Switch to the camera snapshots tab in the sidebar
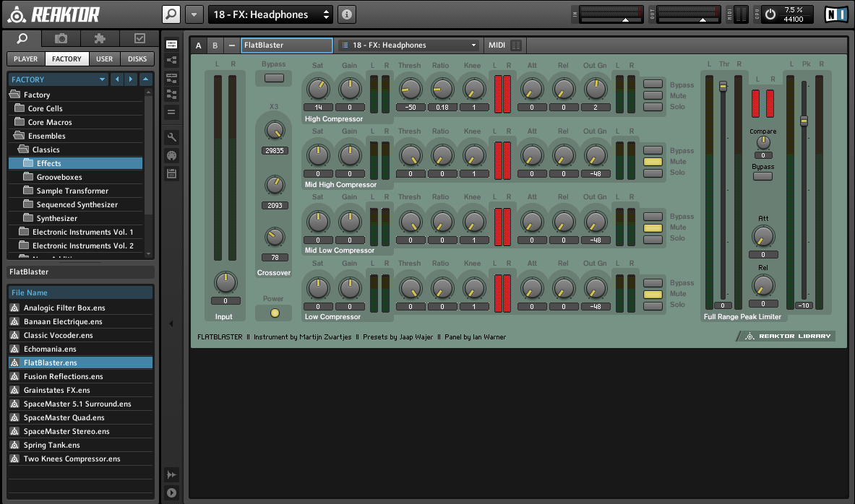This screenshot has width=855, height=504. (61, 38)
